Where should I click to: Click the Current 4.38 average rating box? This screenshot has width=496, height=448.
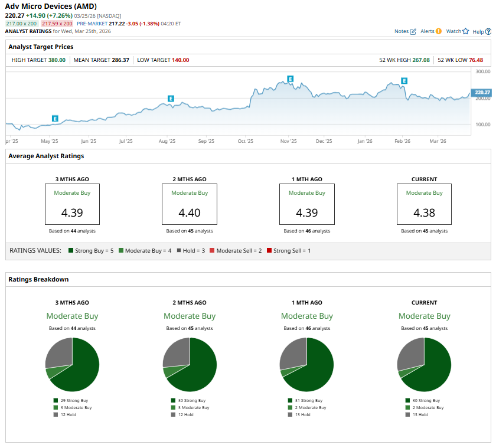(x=424, y=204)
